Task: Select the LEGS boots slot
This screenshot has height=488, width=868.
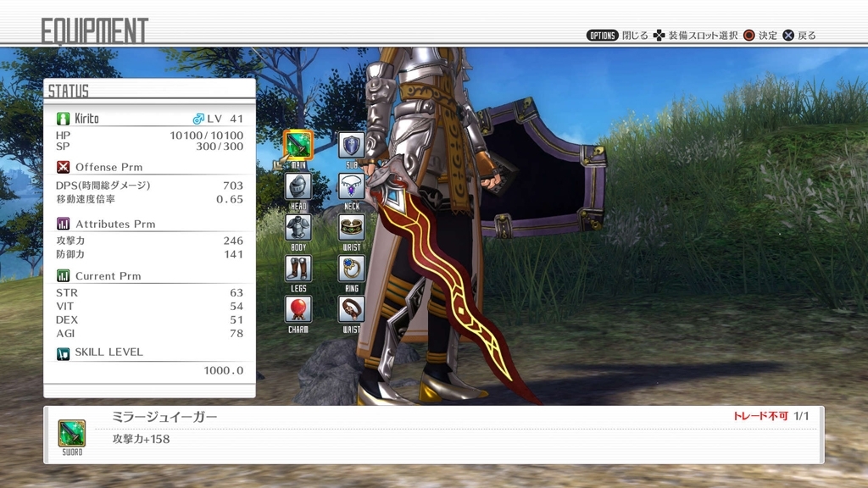Action: [298, 268]
